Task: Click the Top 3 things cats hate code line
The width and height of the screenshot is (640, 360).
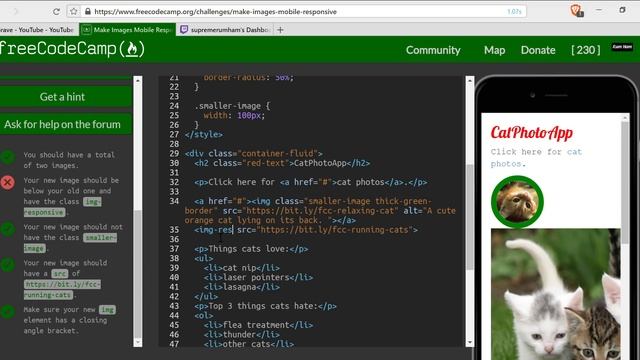Action: [x=266, y=306]
